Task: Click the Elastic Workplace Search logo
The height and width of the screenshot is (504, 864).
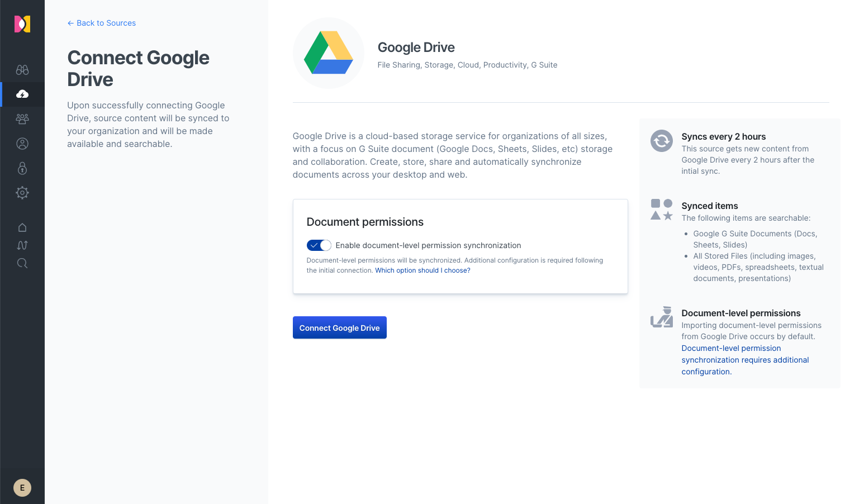Action: tap(22, 24)
